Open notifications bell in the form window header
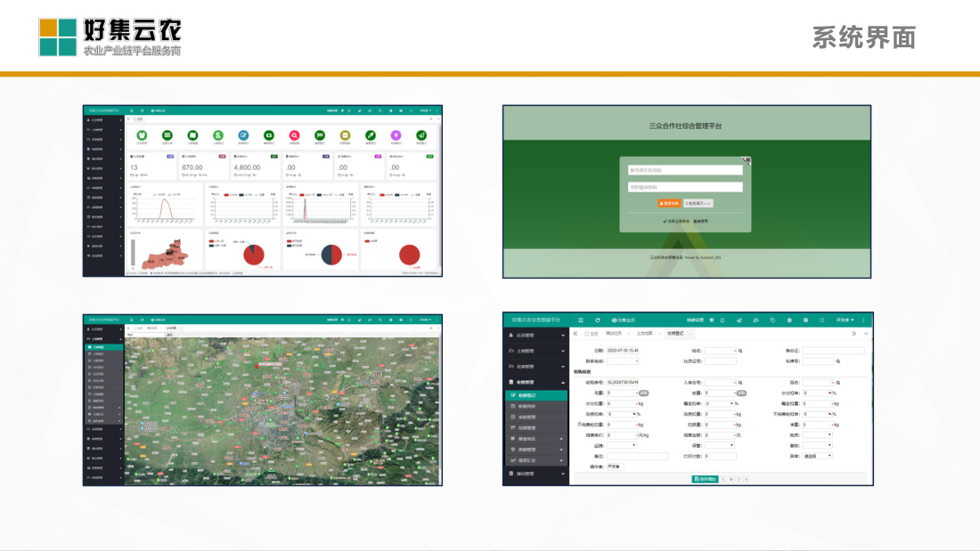Screen dimensions: 980x551 click(723, 320)
